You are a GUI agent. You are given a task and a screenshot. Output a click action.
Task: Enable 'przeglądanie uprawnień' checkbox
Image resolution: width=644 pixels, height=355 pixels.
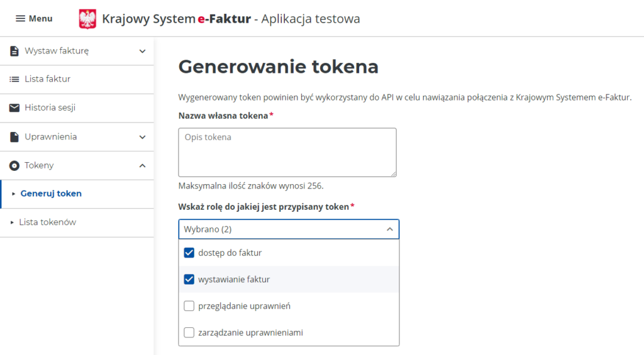(189, 306)
